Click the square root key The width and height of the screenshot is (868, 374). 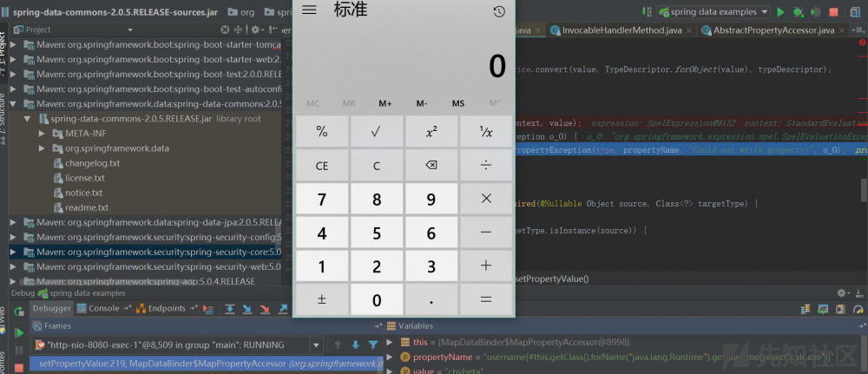(377, 132)
